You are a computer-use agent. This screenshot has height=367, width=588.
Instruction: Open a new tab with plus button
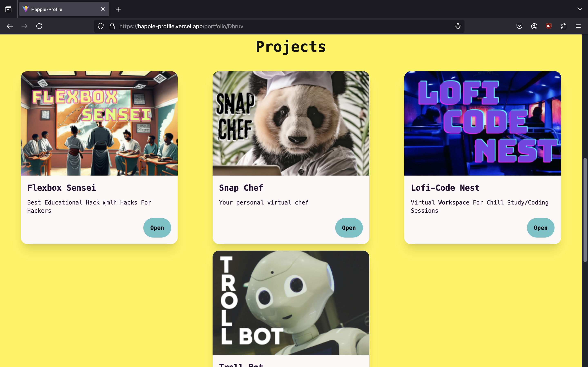(118, 9)
